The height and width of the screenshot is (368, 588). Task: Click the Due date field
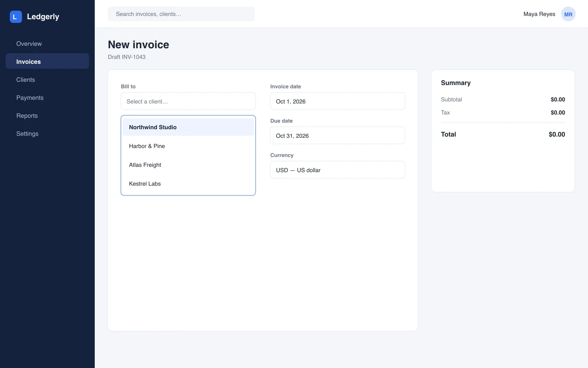pyautogui.click(x=338, y=135)
